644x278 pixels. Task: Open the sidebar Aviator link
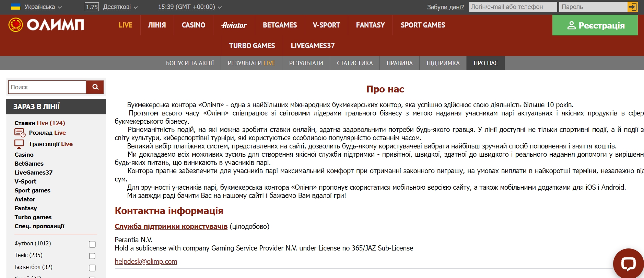[25, 199]
